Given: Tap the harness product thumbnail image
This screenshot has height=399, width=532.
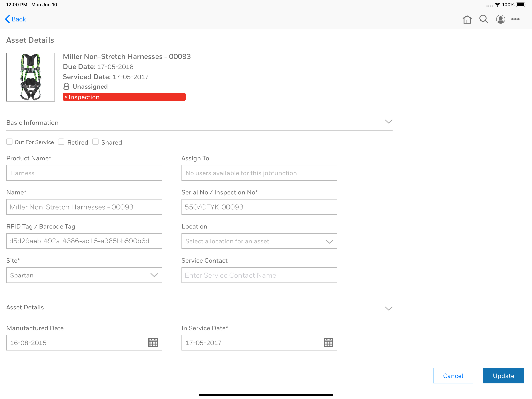Looking at the screenshot, I should click(31, 77).
